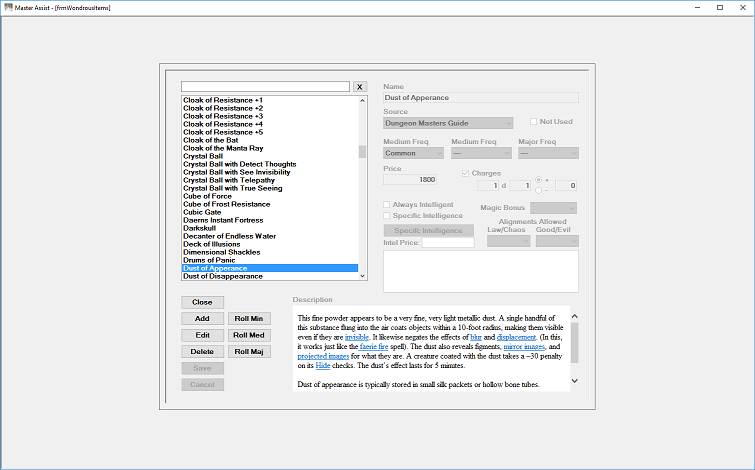Select the plus radio button for charges
The width and height of the screenshot is (755, 470).
(538, 180)
